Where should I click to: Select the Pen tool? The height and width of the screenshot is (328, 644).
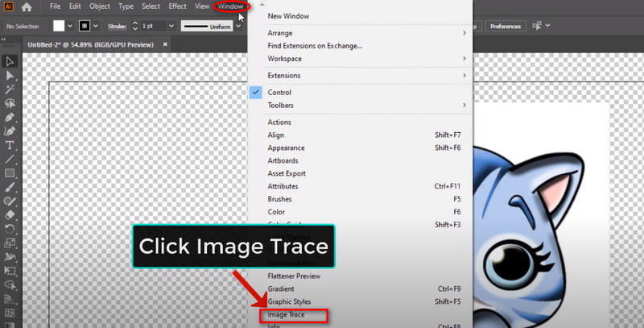coord(10,118)
